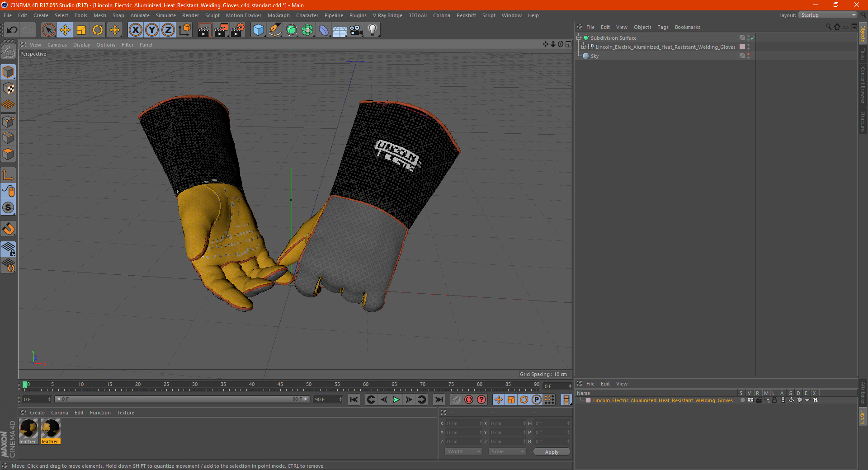Go to end of animation

pos(439,399)
